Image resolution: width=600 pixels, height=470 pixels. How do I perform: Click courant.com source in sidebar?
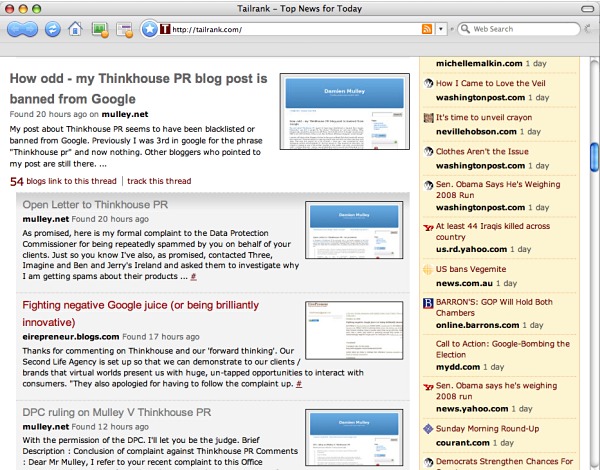(463, 443)
